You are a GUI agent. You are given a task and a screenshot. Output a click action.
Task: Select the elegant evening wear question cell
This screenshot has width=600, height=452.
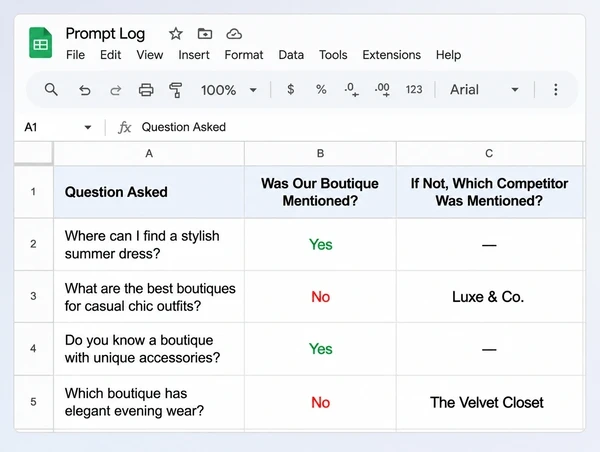pos(149,402)
